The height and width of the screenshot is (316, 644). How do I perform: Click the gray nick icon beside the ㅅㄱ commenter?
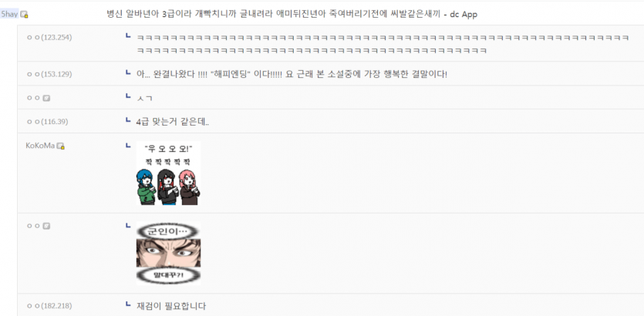[46, 98]
